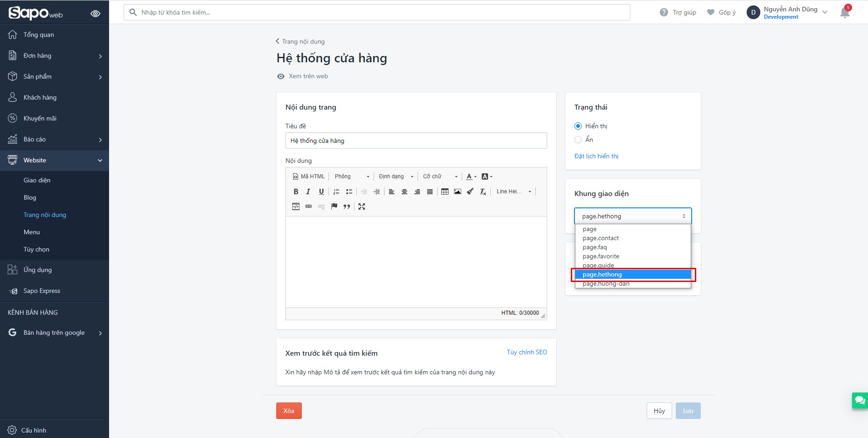Choose page.favorite from the template list
The height and width of the screenshot is (438, 868).
(633, 256)
